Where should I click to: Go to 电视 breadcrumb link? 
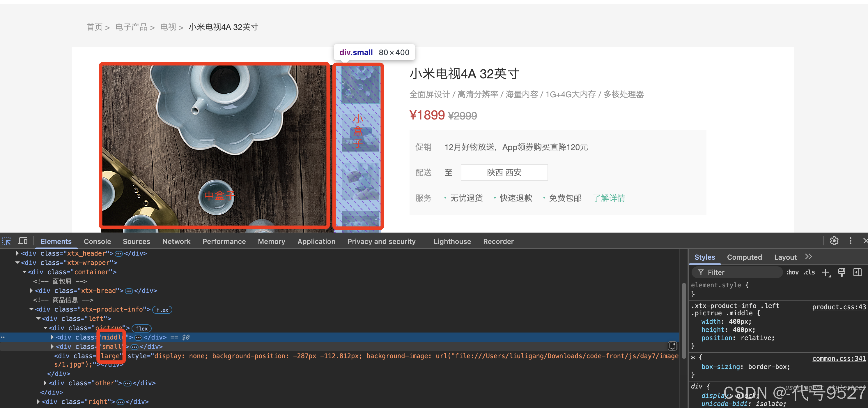pyautogui.click(x=168, y=27)
